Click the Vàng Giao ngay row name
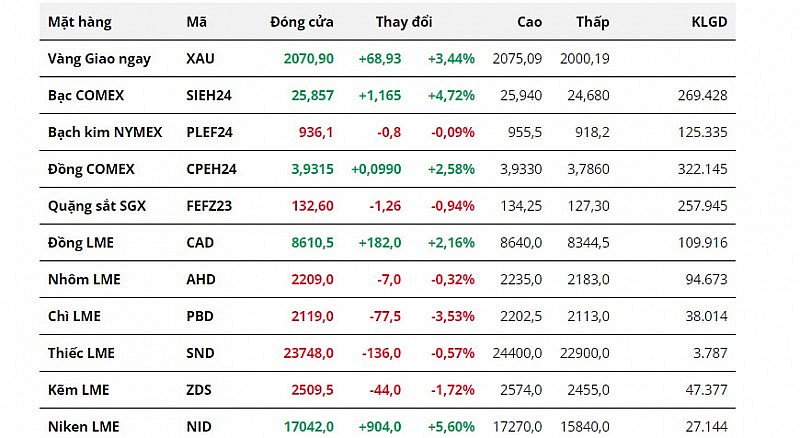 click(x=99, y=58)
